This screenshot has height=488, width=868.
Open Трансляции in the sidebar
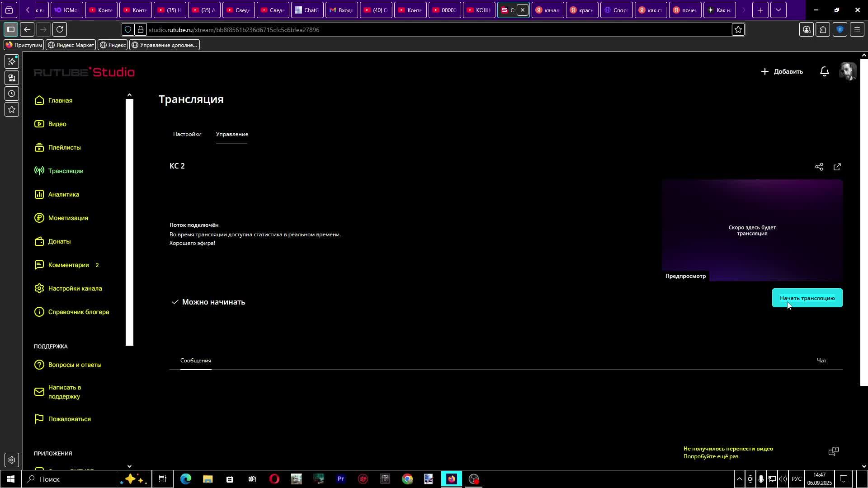(66, 171)
